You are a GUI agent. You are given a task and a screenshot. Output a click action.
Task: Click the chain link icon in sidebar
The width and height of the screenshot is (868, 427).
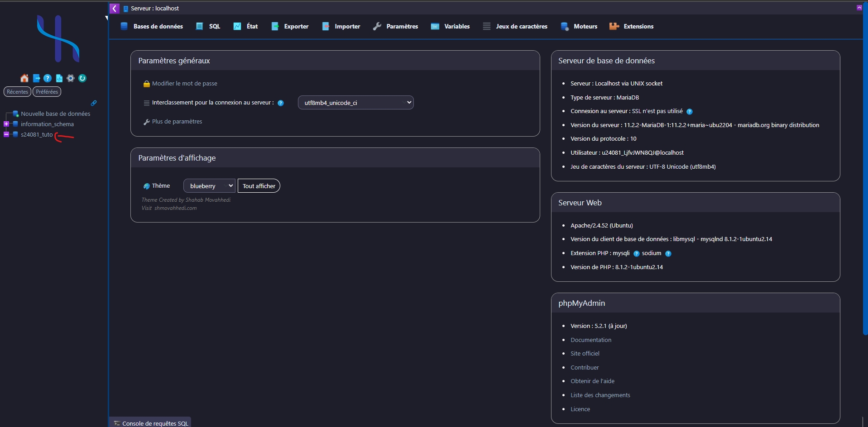click(94, 103)
